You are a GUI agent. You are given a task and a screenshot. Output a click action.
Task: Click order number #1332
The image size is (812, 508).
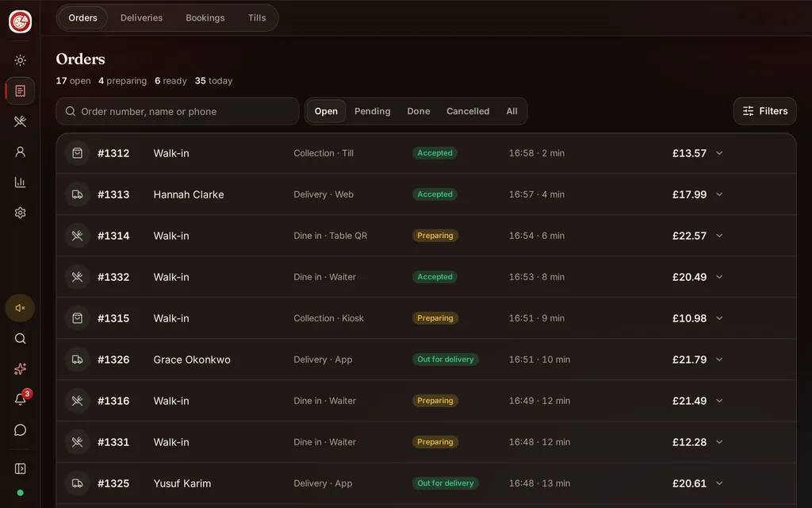[x=113, y=277]
